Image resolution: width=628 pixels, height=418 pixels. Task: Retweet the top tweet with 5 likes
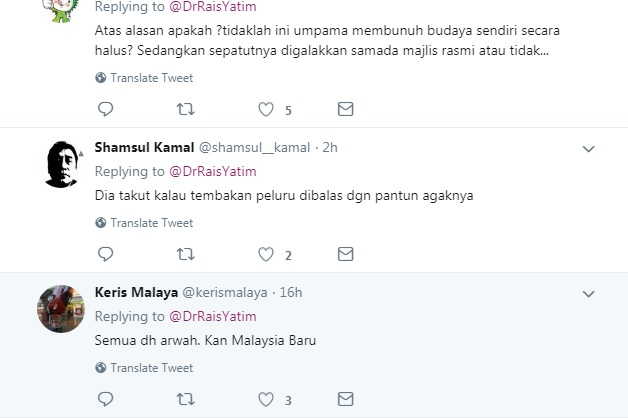coord(185,109)
